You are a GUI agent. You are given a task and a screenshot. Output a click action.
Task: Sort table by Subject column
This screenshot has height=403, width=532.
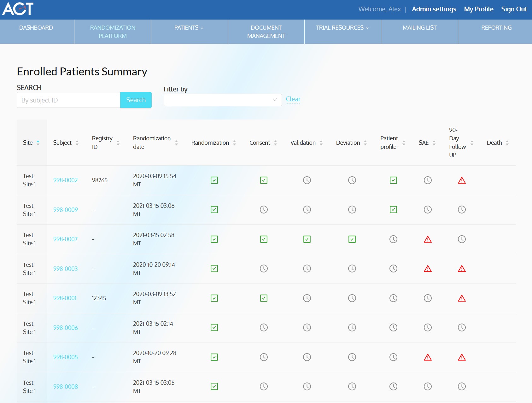coord(77,143)
